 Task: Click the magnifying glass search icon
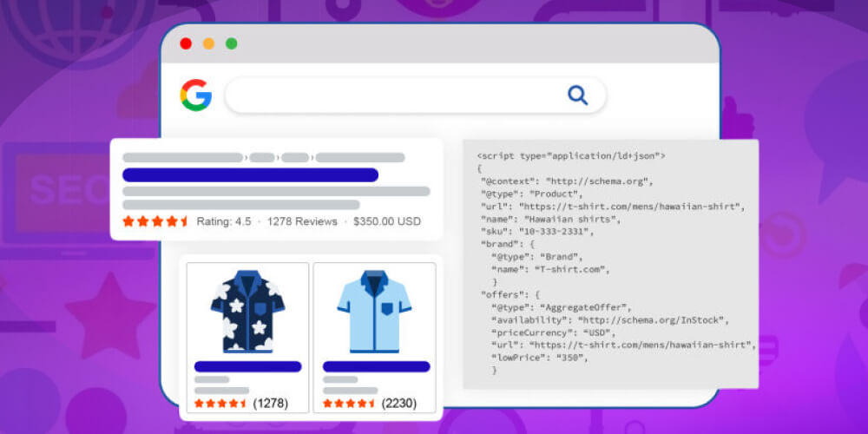coord(577,95)
